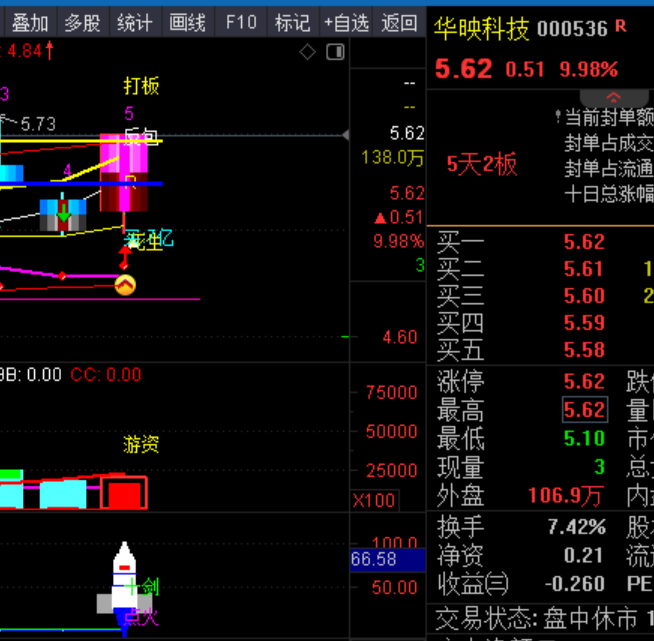Click the 5天2板 label
Viewport: 654px width, 641px height.
click(x=482, y=164)
